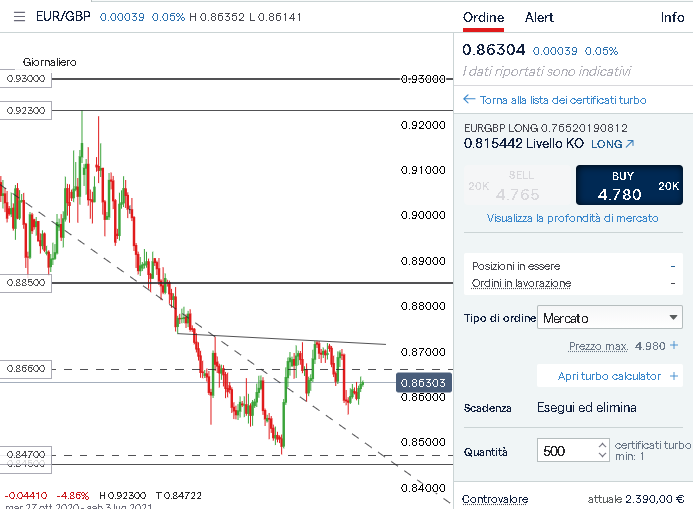Image resolution: width=693 pixels, height=509 pixels.
Task: Click the 0.86303 current price marker on chart
Action: 421,382
